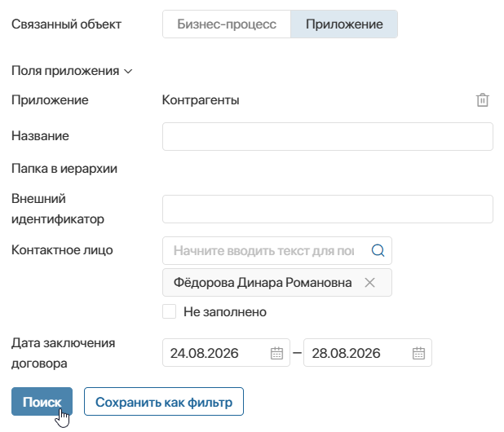Click Сохранить как фильтр button
Screen dimensions: 504x432
(164, 402)
